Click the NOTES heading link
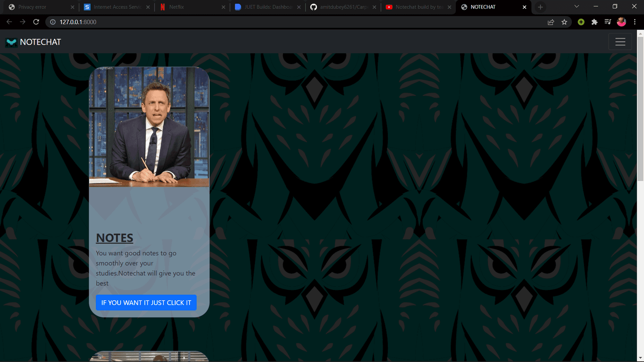Screen dimensions: 644x362 tap(114, 238)
